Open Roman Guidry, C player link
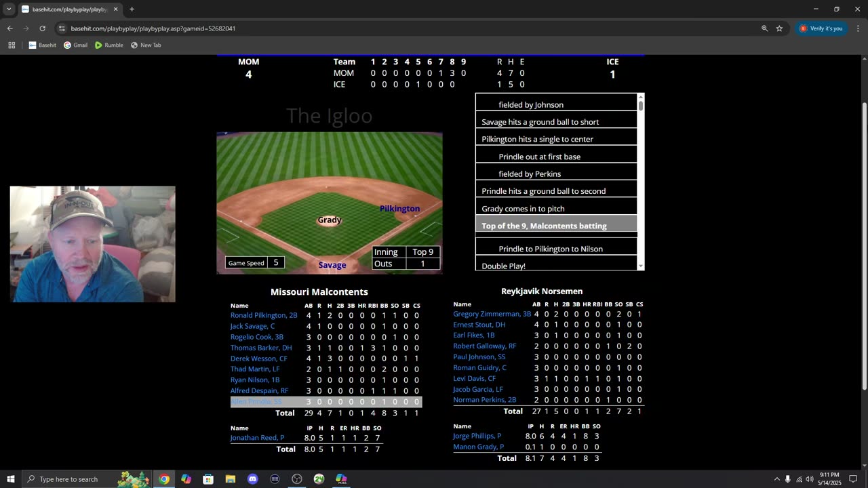The image size is (868, 488). tap(480, 368)
